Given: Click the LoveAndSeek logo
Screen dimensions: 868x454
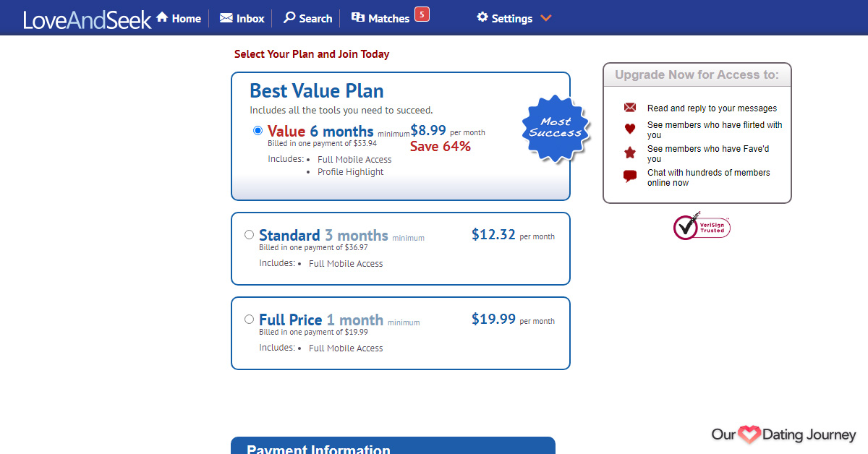Looking at the screenshot, I should pyautogui.click(x=88, y=20).
